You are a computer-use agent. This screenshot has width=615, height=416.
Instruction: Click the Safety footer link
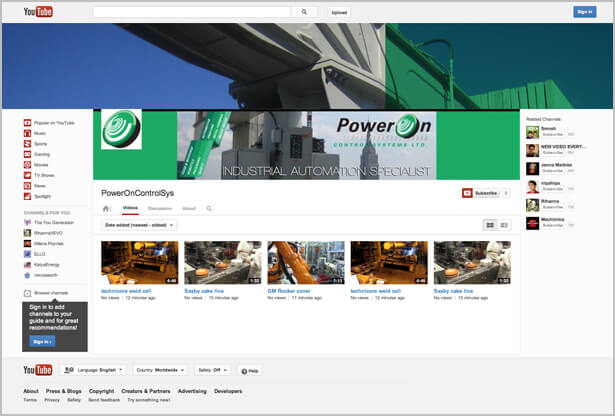coord(74,400)
